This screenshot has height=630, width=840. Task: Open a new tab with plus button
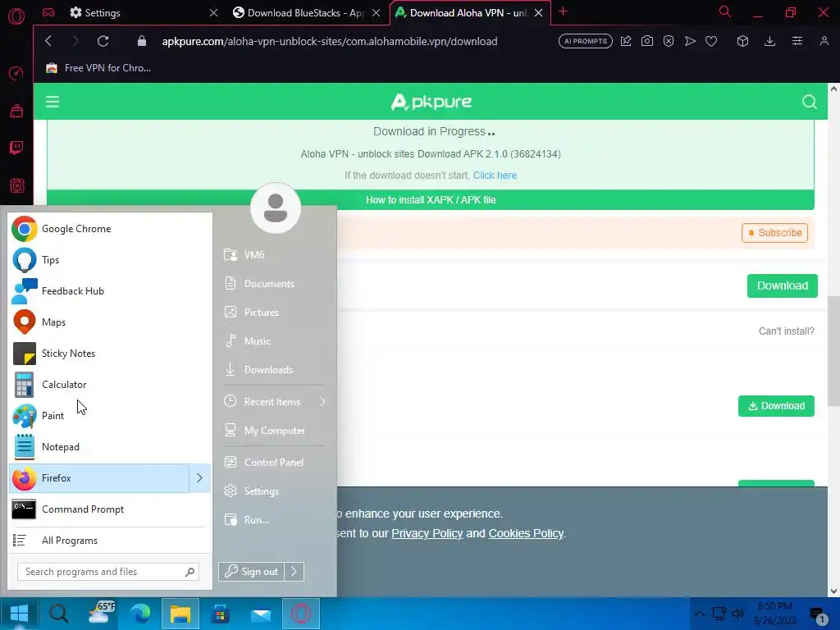click(563, 11)
